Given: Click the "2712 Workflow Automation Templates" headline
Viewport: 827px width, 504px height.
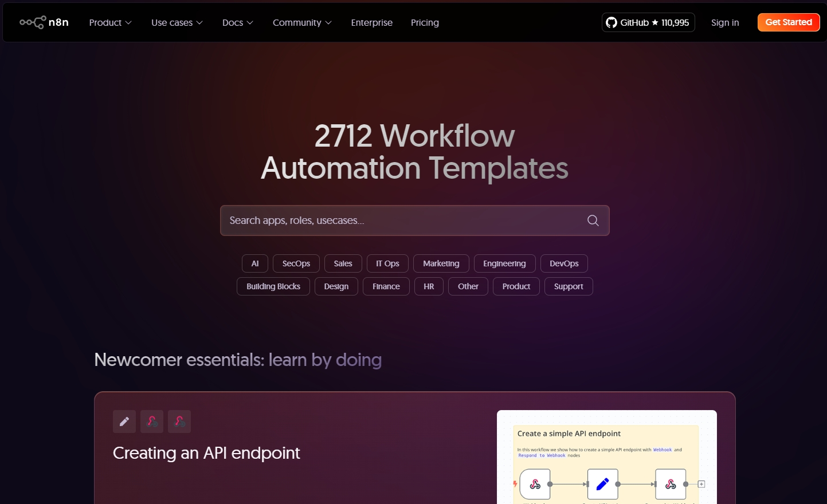Looking at the screenshot, I should [414, 152].
